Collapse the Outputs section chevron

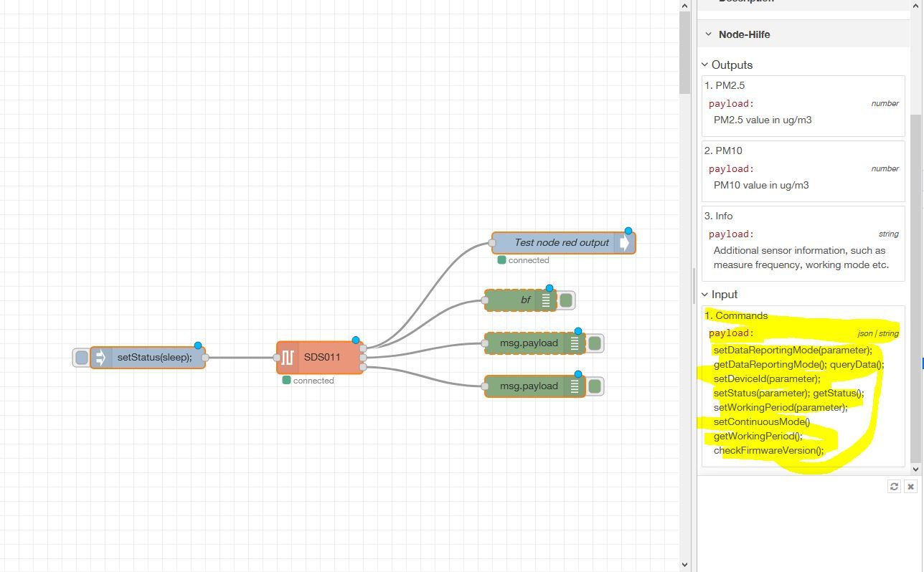tap(705, 65)
